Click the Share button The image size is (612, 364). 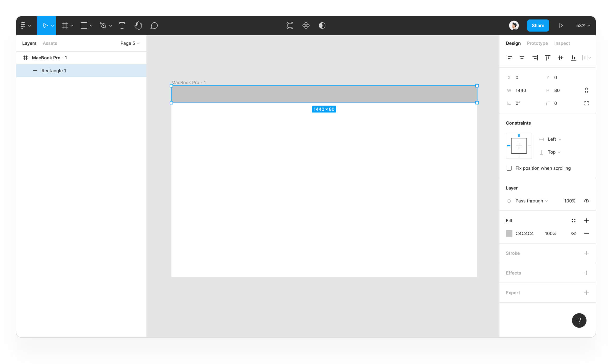[x=538, y=26]
